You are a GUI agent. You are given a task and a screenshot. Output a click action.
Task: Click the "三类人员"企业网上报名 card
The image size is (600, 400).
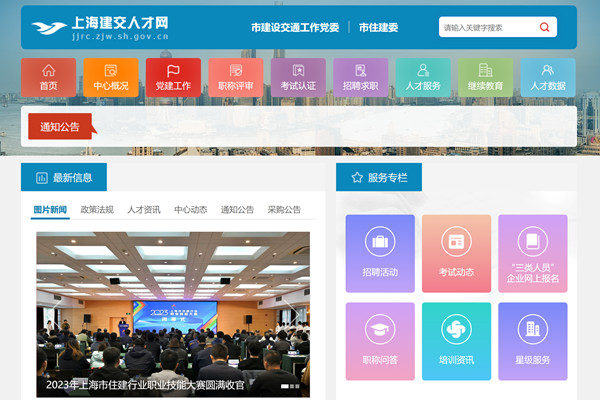[x=533, y=253]
